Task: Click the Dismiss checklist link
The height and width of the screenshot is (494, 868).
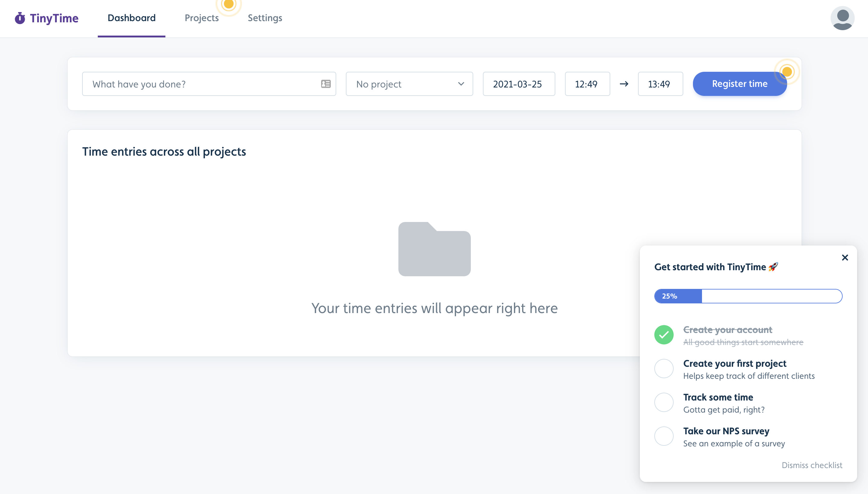Action: tap(812, 465)
